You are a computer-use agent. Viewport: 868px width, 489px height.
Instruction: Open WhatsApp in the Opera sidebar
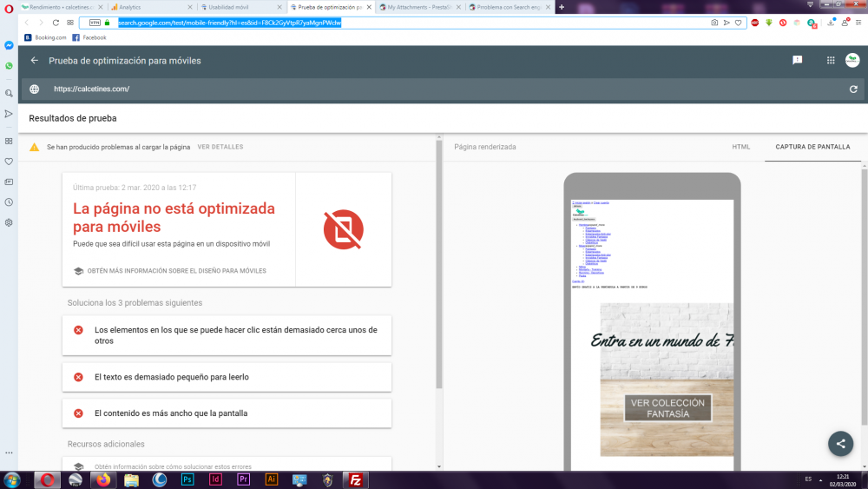click(9, 66)
